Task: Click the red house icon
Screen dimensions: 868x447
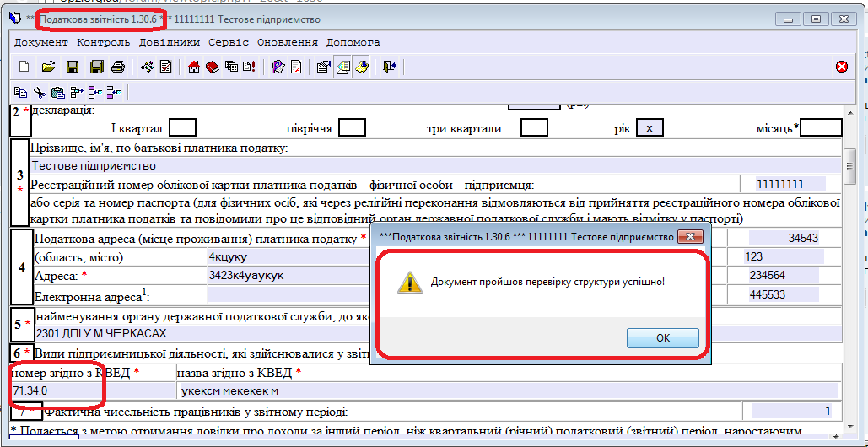Action: pos(194,67)
